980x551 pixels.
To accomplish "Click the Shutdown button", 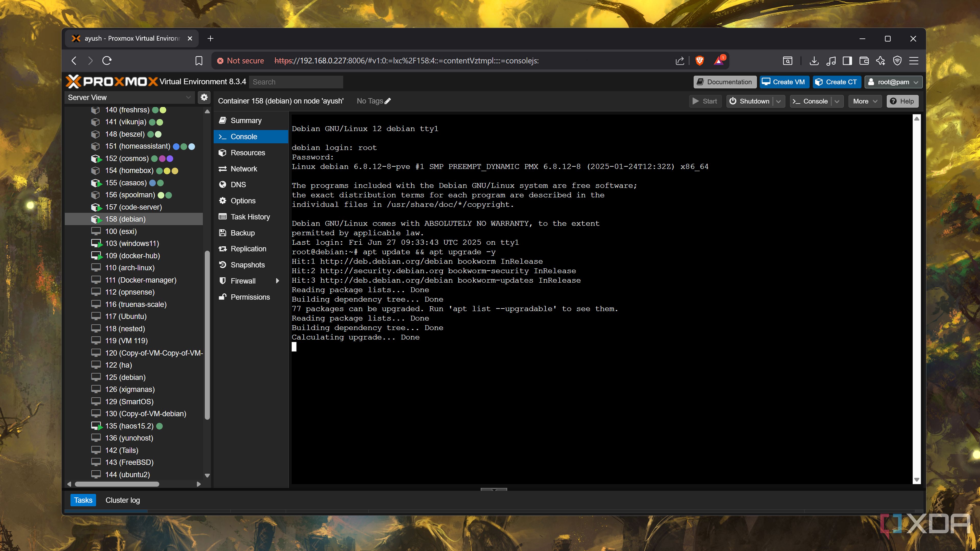I will 750,101.
